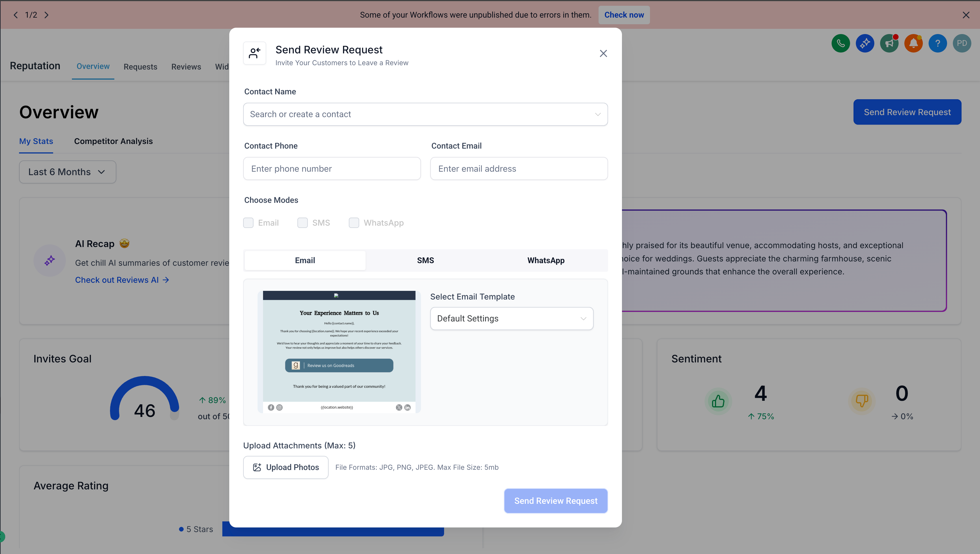
Task: Switch to the WhatsApp template tab
Action: [546, 260]
